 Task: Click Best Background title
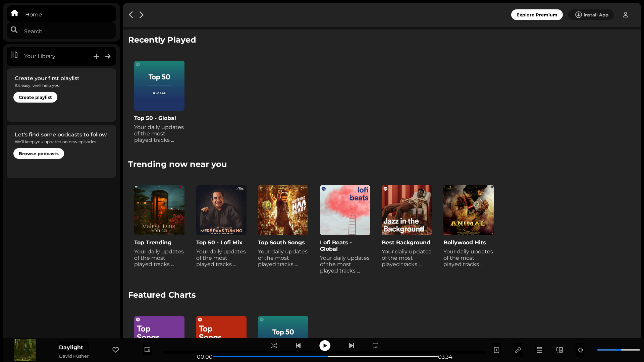(x=406, y=242)
